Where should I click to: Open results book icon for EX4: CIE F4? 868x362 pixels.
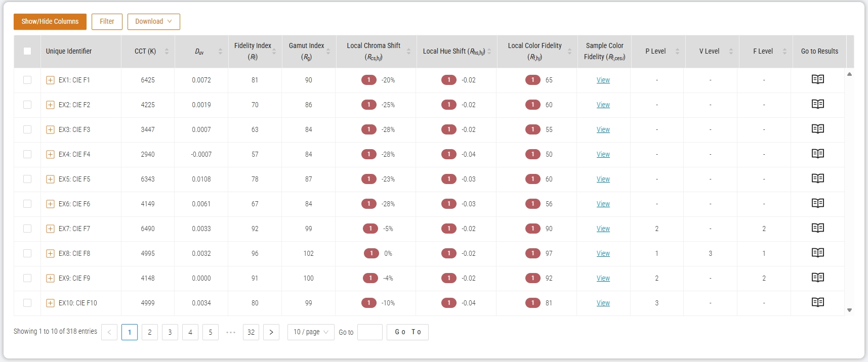pos(817,154)
